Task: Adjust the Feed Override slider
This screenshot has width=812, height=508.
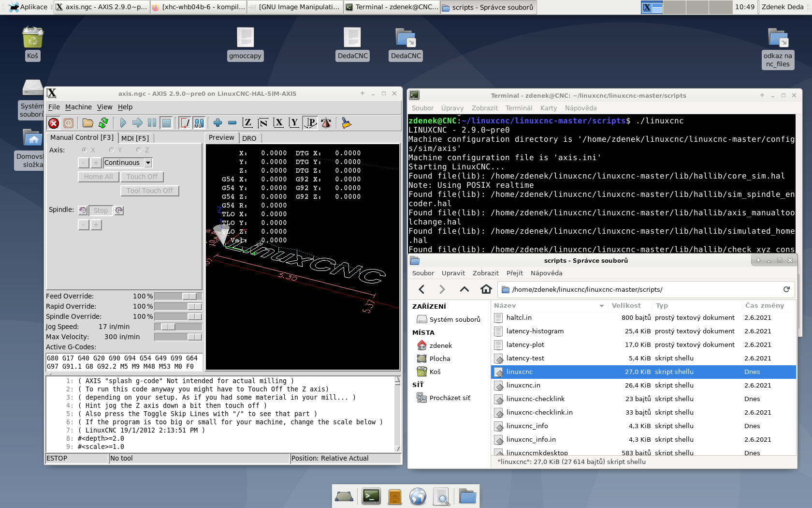Action: click(x=189, y=296)
